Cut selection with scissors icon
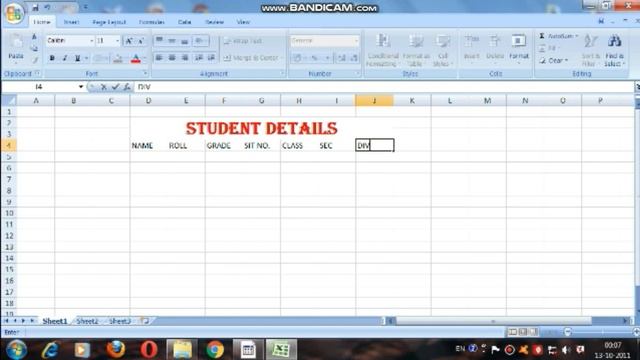640x360 pixels. pyautogui.click(x=35, y=38)
